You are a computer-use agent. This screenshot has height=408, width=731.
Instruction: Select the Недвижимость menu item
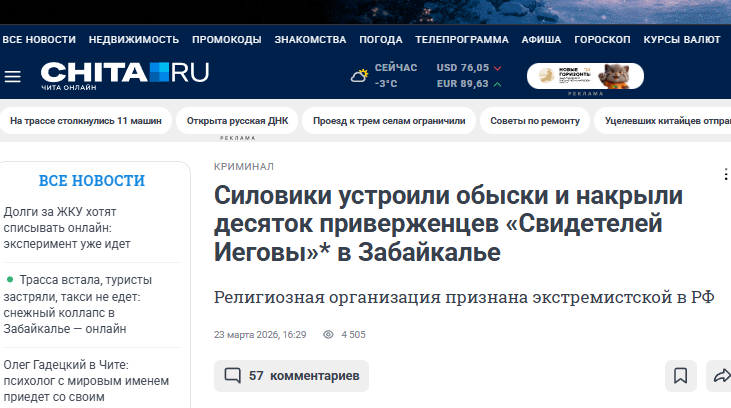point(133,39)
